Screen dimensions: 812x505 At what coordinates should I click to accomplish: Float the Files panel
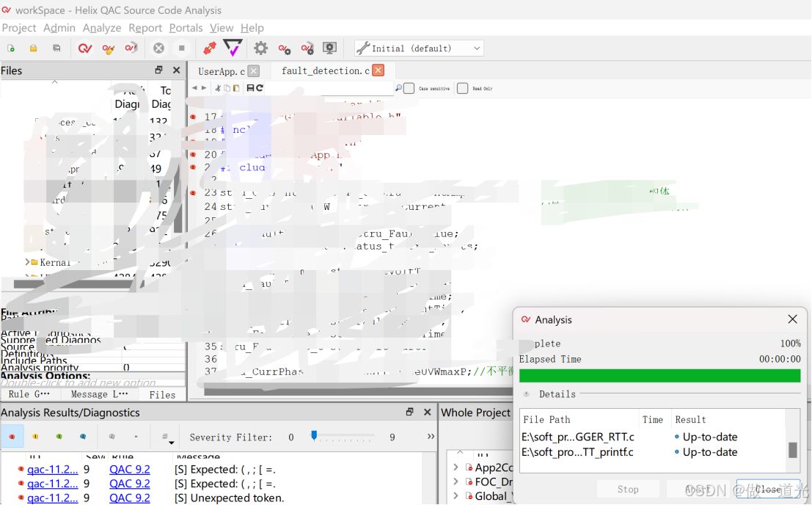[x=159, y=70]
